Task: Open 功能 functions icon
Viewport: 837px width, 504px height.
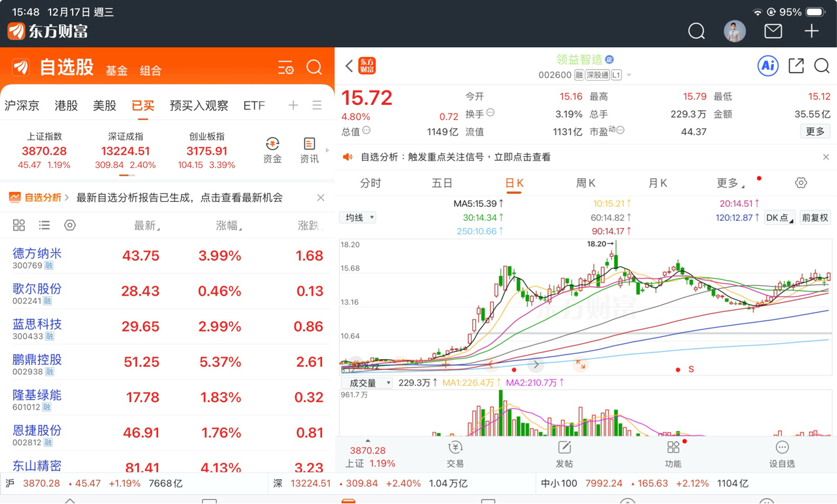Action: [x=674, y=454]
